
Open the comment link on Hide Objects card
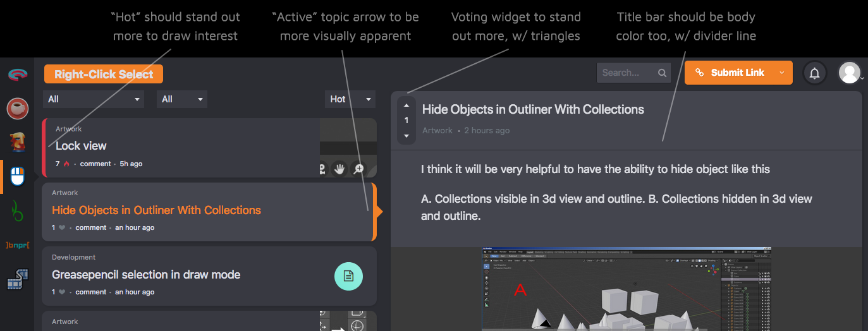tap(91, 228)
